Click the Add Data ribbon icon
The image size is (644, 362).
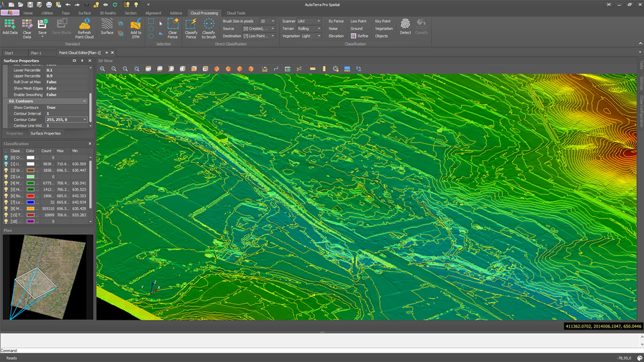[x=10, y=24]
